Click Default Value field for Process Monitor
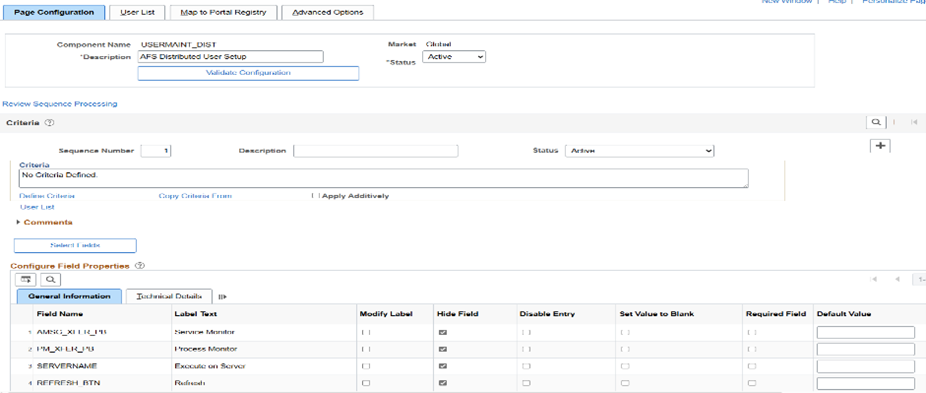 pyautogui.click(x=866, y=349)
